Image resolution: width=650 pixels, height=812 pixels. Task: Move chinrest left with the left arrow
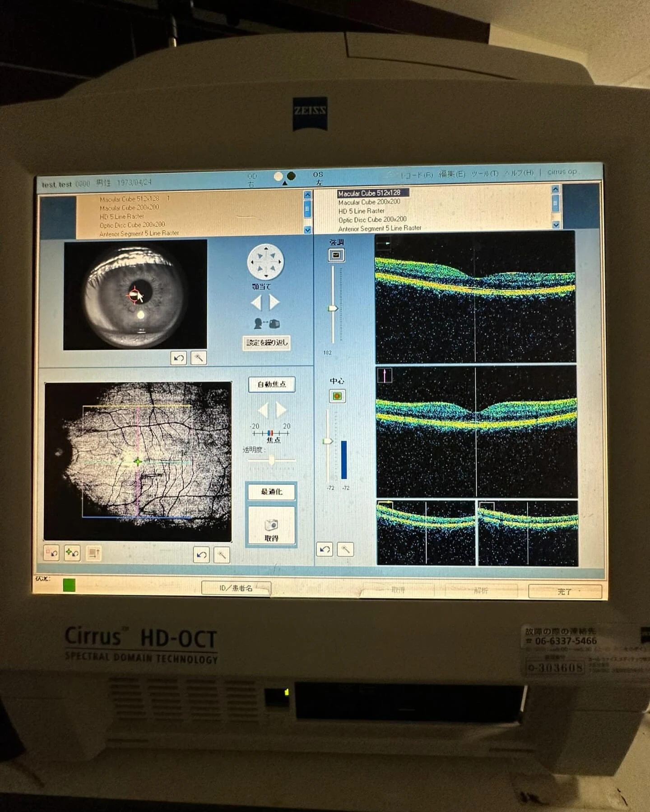[256, 302]
